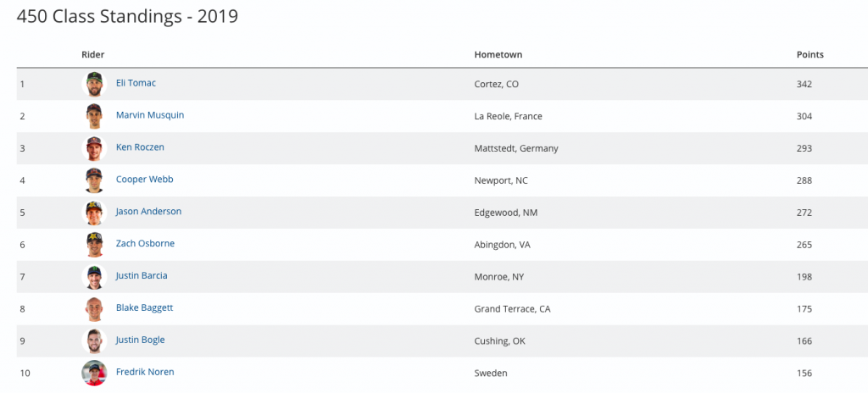868x393 pixels.
Task: Click Ken Roczen's avatar image
Action: 93,148
